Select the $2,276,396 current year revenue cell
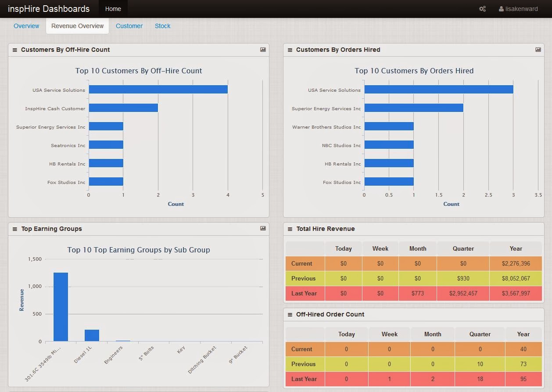552x392 pixels. click(516, 263)
